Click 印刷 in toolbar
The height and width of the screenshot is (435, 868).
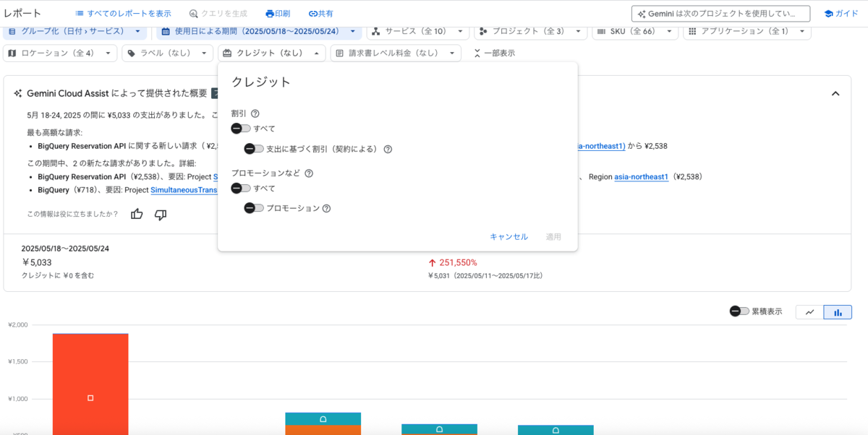(x=278, y=14)
